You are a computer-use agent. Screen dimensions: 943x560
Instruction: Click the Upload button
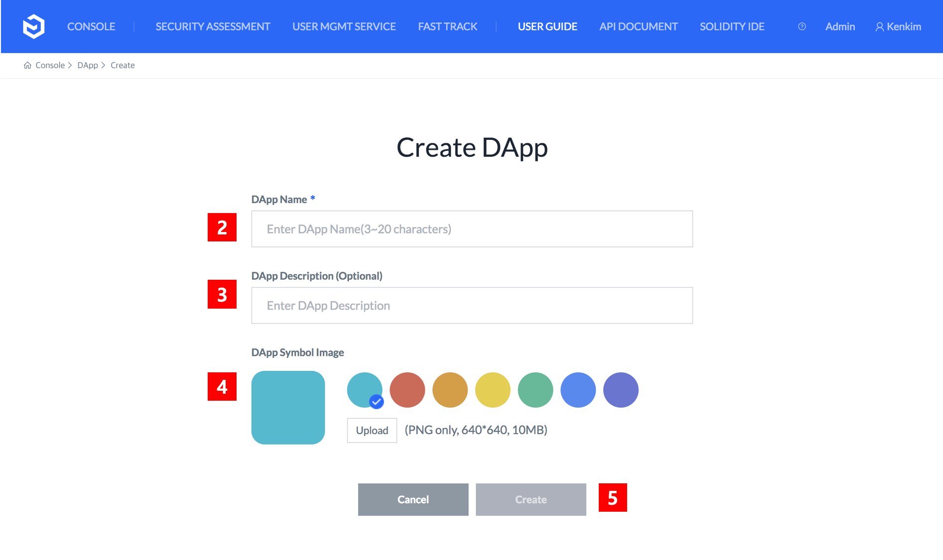[x=372, y=431]
